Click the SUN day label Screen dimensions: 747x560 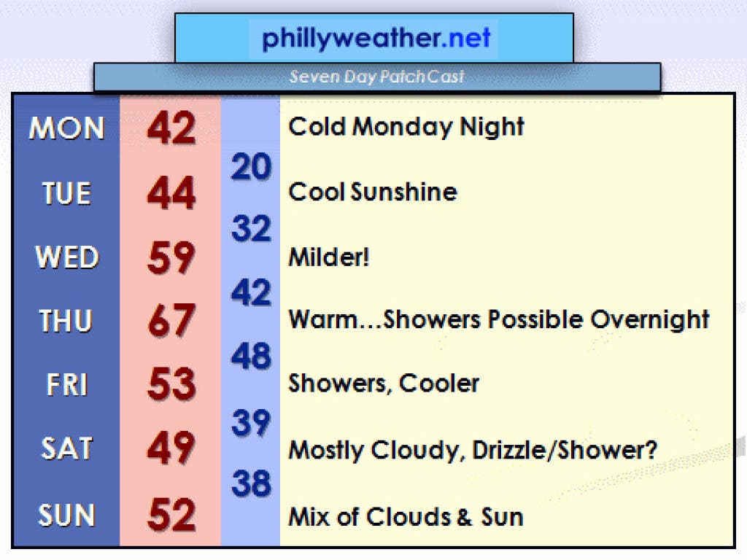[x=66, y=515]
